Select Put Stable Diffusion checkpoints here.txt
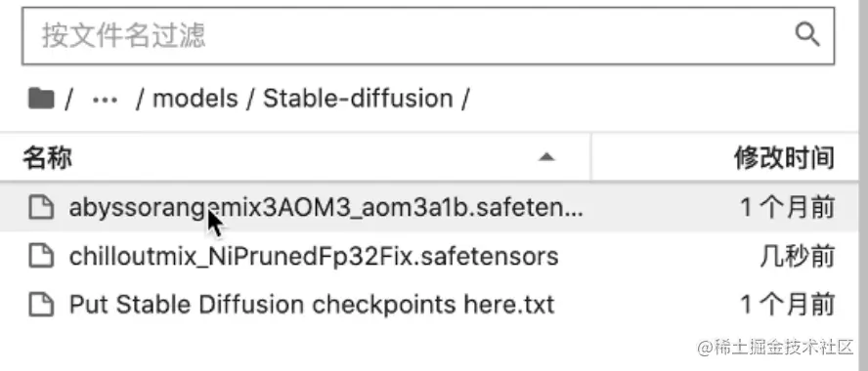Viewport: 868px width, 371px height. [429, 304]
